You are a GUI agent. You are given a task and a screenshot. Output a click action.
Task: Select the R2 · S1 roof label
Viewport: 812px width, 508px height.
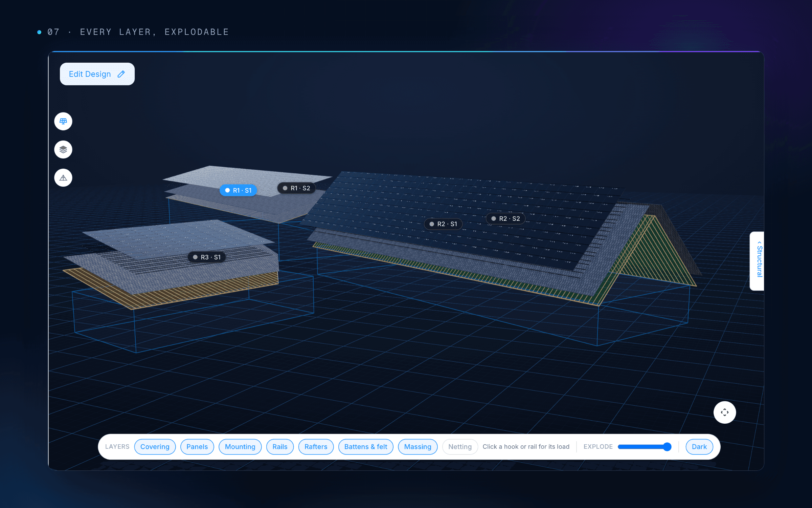(443, 224)
